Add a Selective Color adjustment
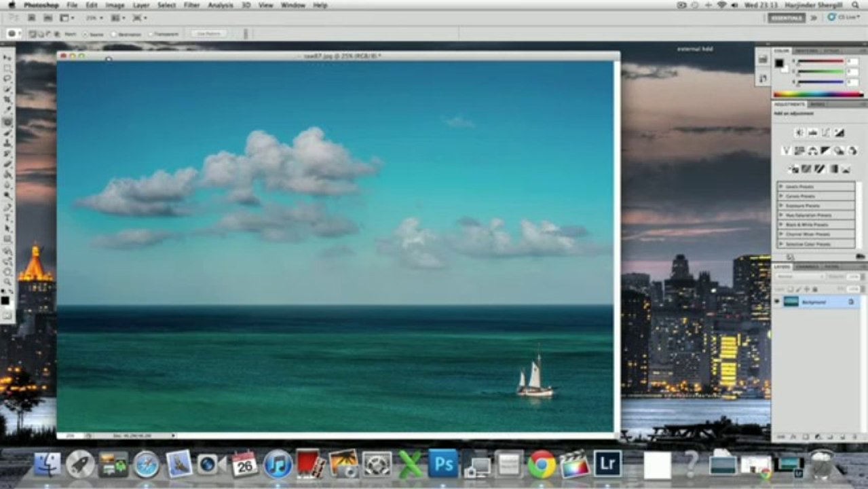 pyautogui.click(x=846, y=168)
